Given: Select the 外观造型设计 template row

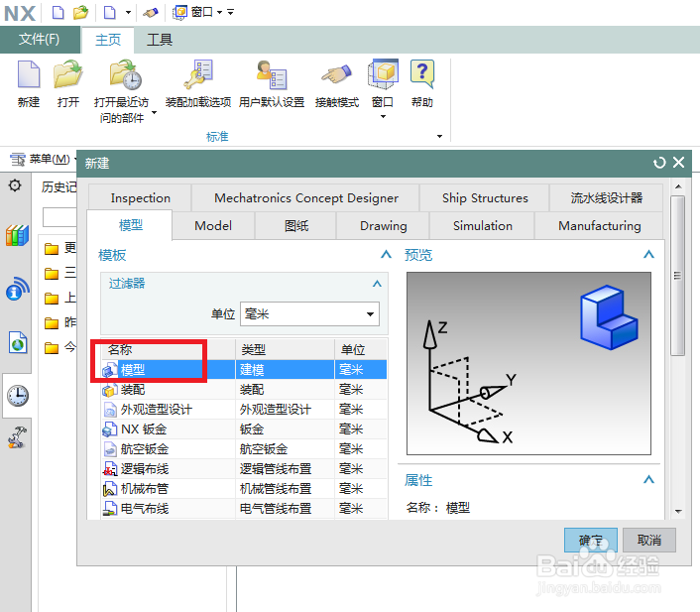Looking at the screenshot, I should click(x=244, y=410).
